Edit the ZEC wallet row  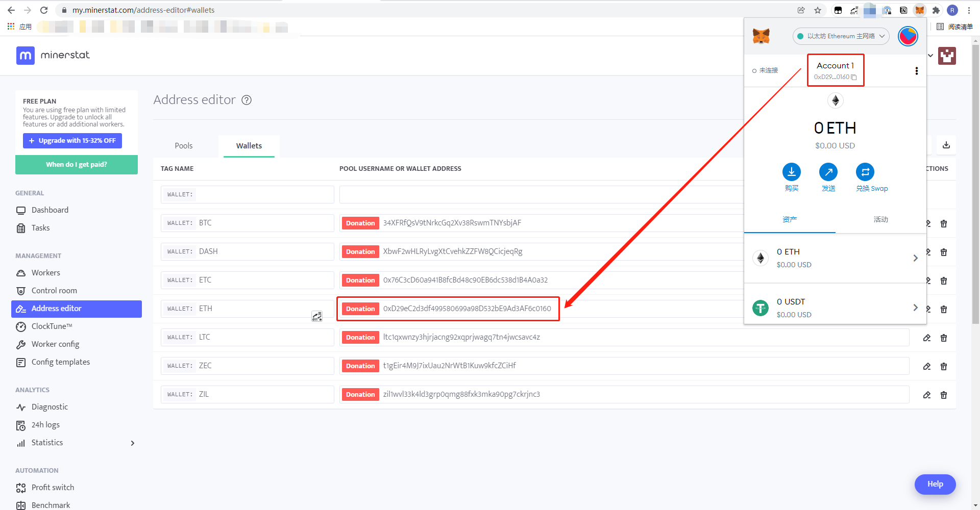tap(927, 366)
